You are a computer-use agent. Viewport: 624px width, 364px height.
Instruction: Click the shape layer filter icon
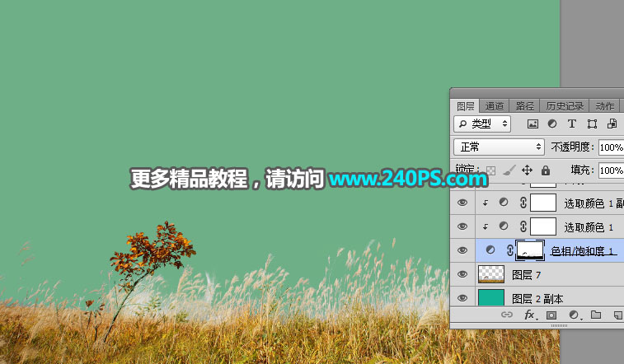coord(592,124)
